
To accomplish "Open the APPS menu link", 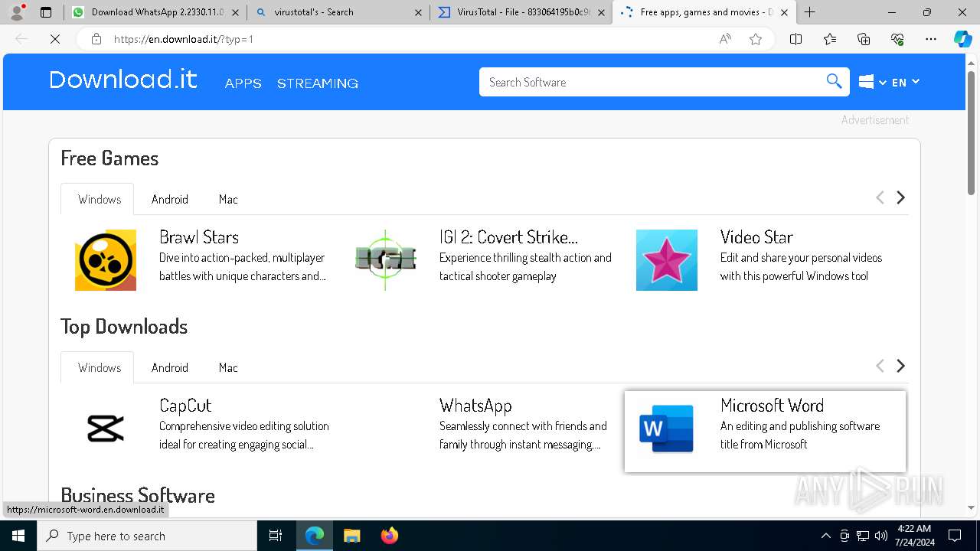I will point(243,83).
